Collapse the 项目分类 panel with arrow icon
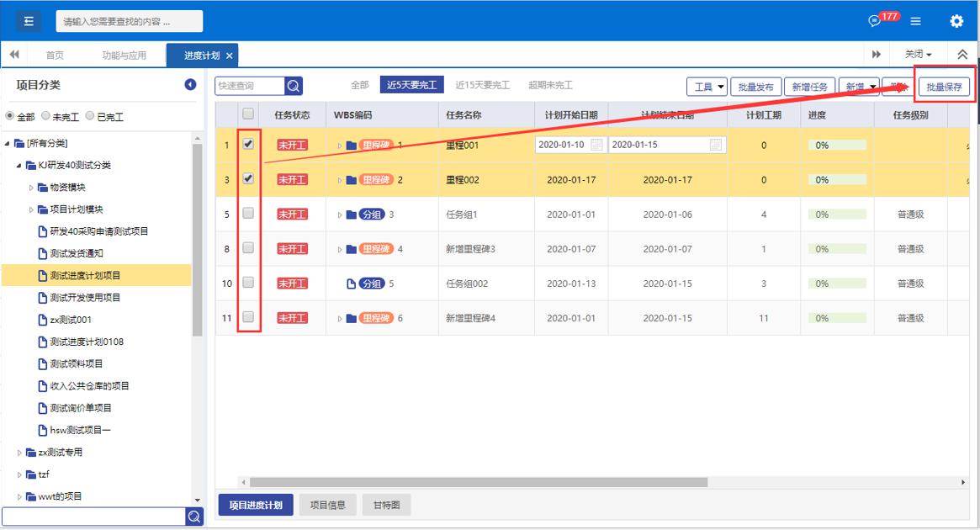The width and height of the screenshot is (980, 530). click(x=190, y=85)
